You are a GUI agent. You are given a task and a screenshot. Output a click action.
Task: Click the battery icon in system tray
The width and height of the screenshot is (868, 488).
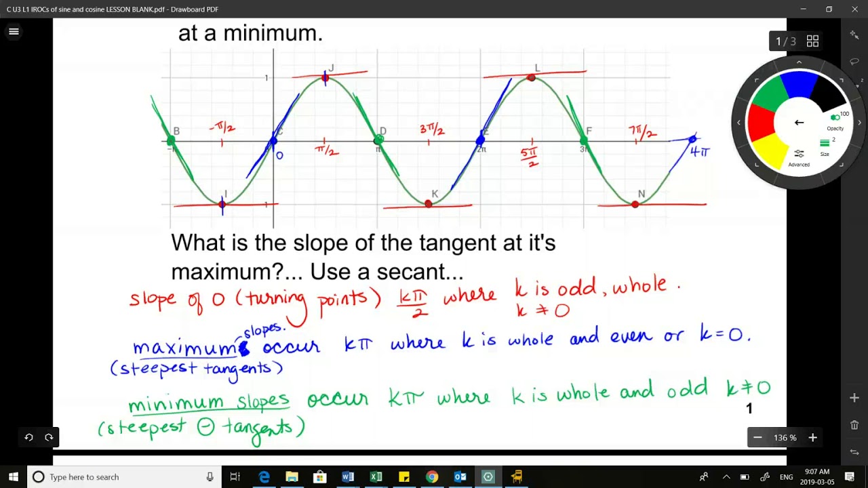click(745, 476)
